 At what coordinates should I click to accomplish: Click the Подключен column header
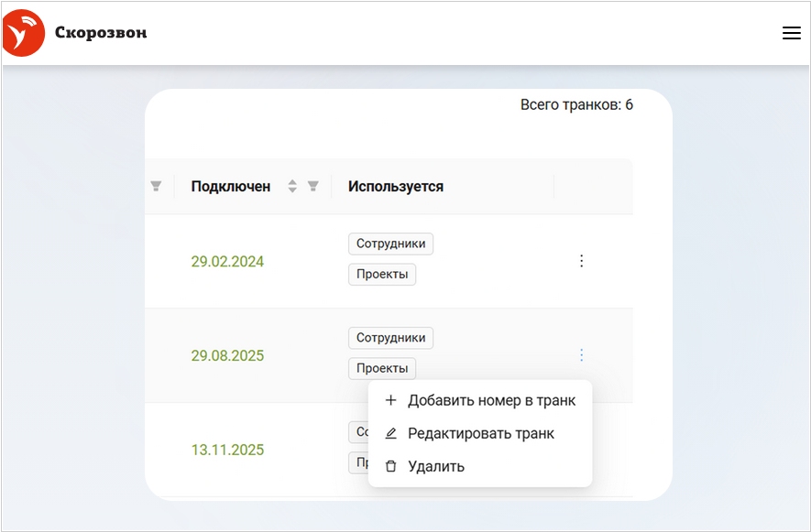[231, 186]
